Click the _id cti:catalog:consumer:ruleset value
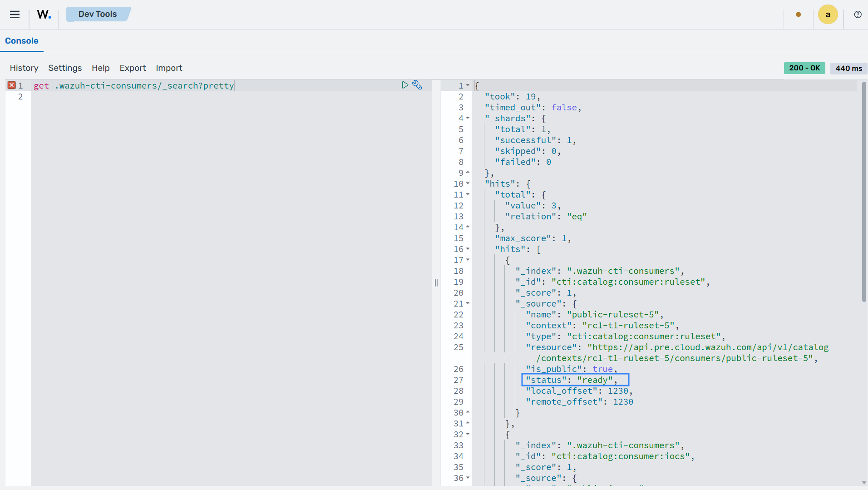Image resolution: width=868 pixels, height=490 pixels. (x=628, y=282)
